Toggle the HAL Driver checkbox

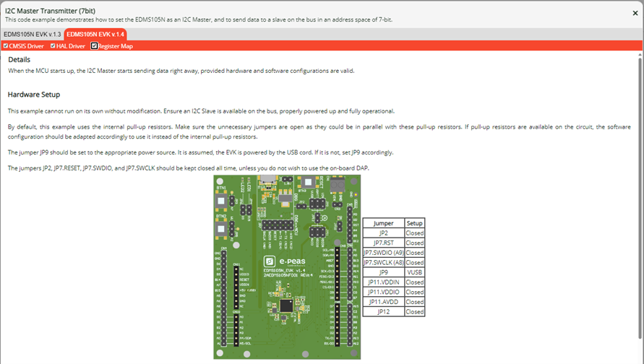(53, 46)
